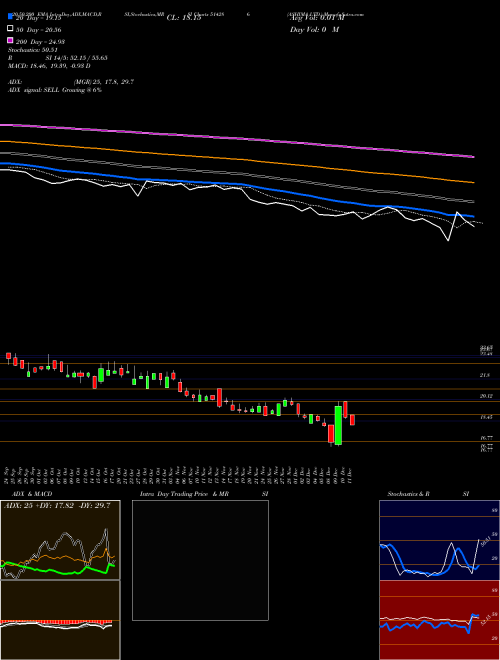Click the white 50 Day EMA legend swatch

click(10, 28)
